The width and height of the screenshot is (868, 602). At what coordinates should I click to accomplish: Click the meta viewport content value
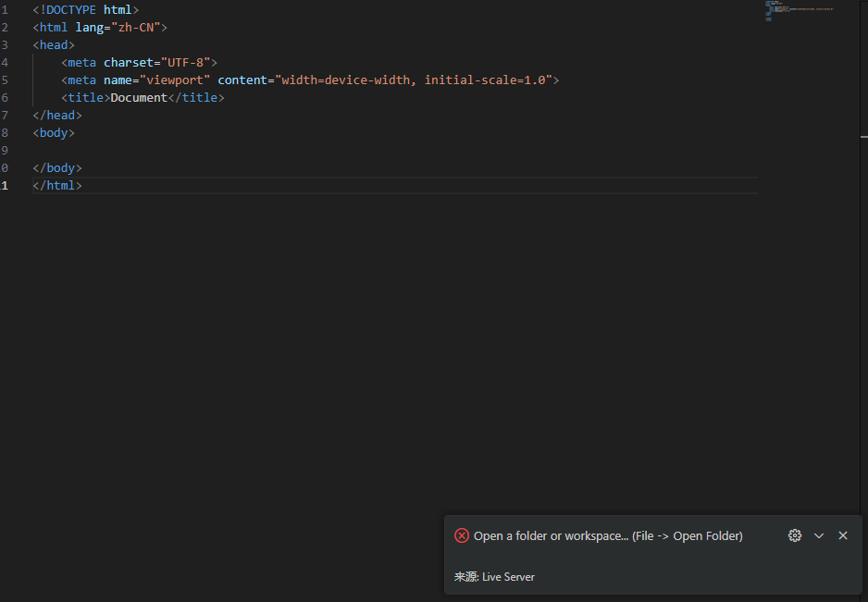pyautogui.click(x=414, y=80)
